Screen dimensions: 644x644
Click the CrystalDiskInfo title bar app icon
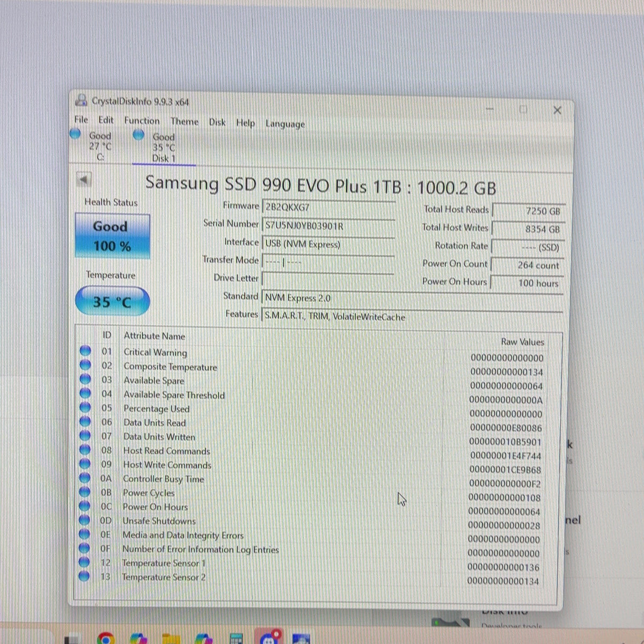coord(81,100)
